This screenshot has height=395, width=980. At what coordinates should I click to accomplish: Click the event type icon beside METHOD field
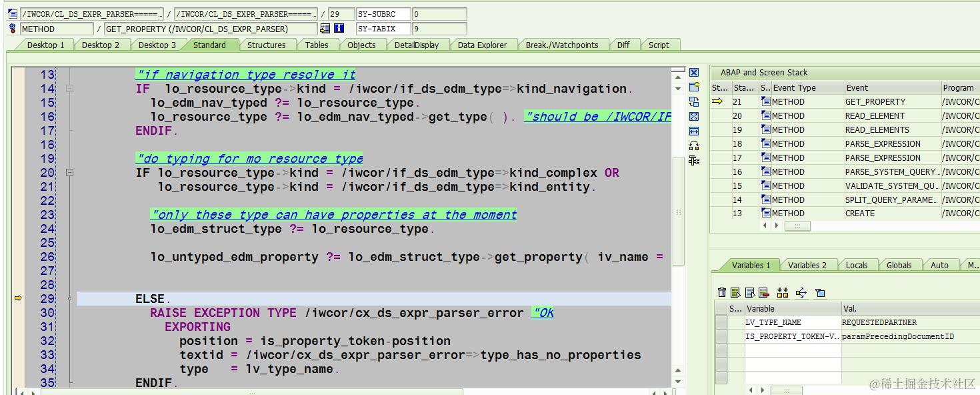13,29
